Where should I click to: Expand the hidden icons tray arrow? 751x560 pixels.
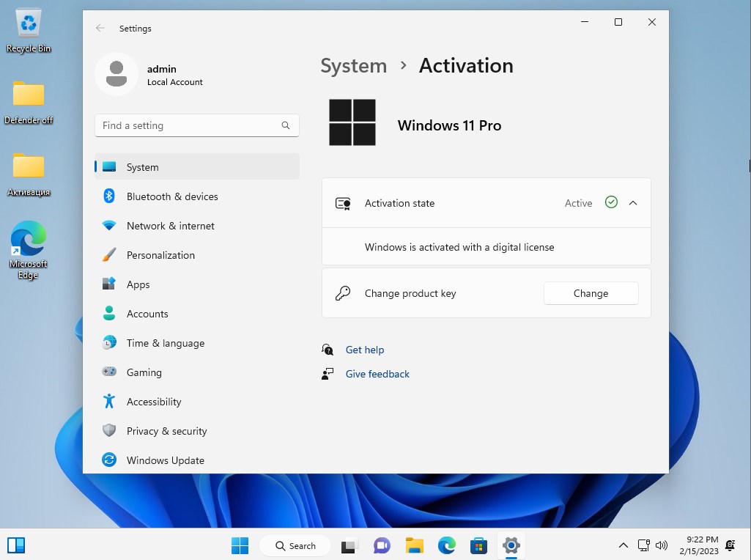(623, 545)
